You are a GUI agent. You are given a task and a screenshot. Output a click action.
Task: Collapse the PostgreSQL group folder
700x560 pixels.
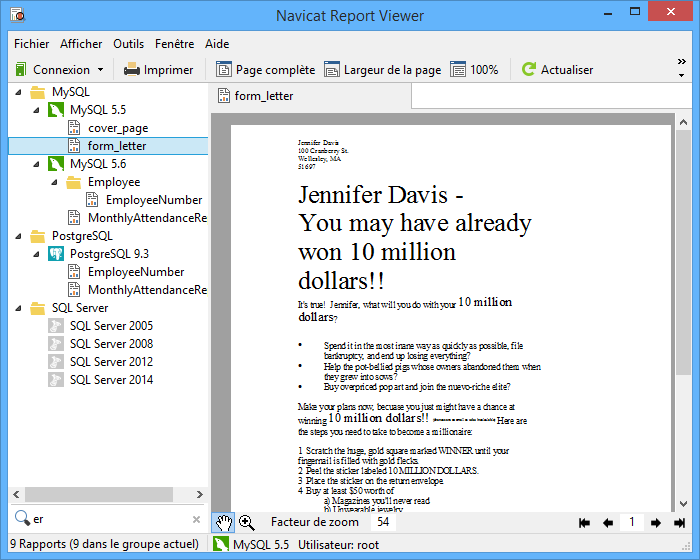point(18,236)
